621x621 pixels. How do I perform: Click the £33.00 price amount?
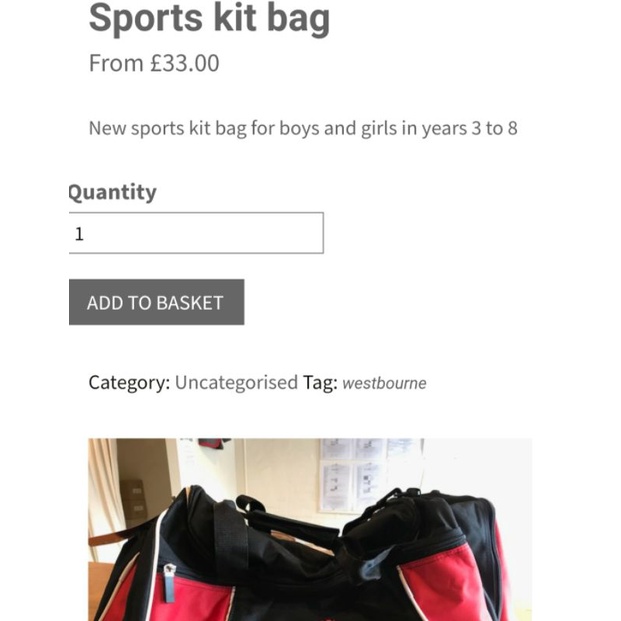click(185, 63)
